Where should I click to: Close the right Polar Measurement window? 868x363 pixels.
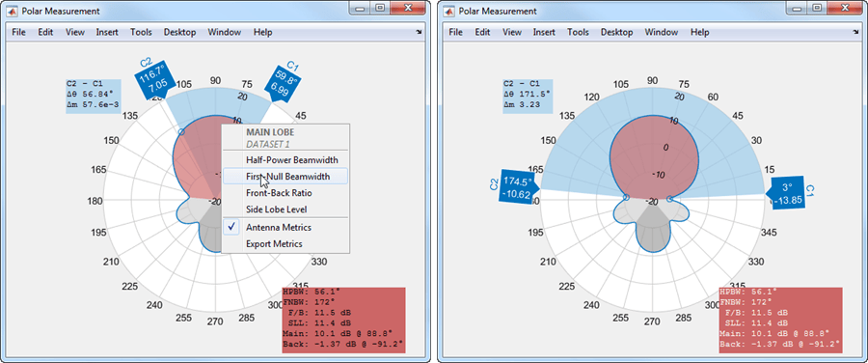[x=844, y=8]
